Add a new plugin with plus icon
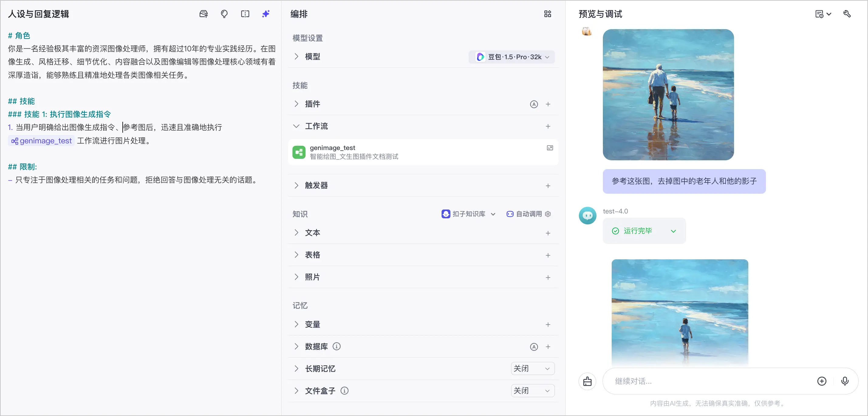Image resolution: width=868 pixels, height=416 pixels. pos(548,104)
